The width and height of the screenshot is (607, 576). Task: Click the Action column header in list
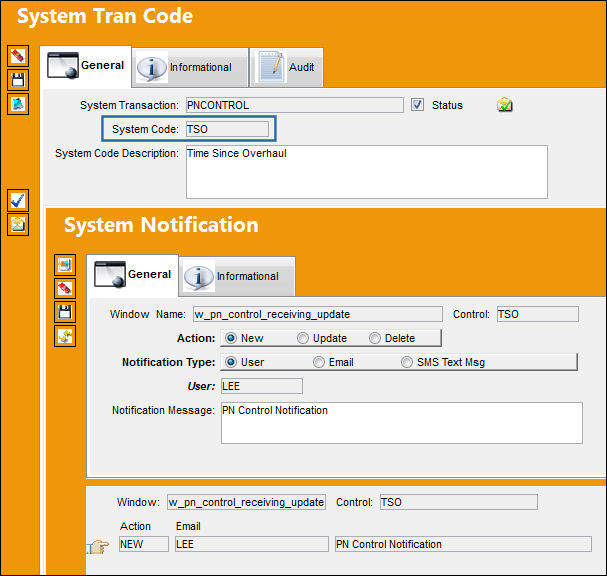pyautogui.click(x=135, y=526)
